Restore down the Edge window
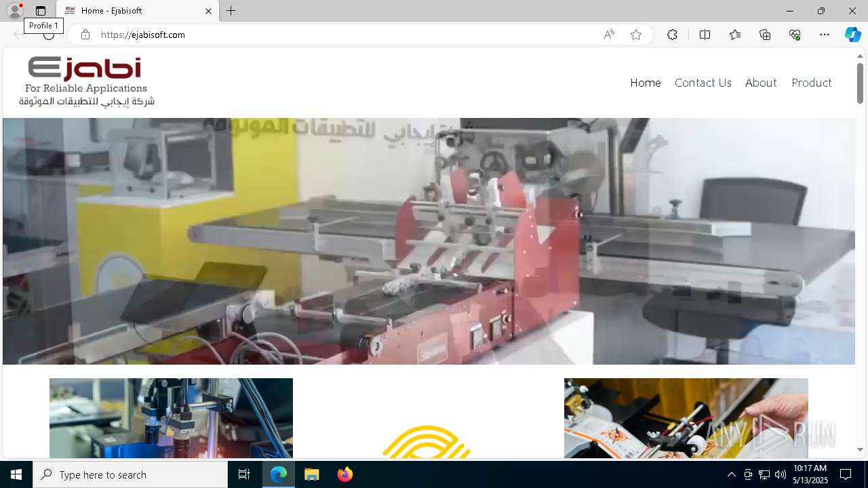868x488 pixels. tap(821, 11)
